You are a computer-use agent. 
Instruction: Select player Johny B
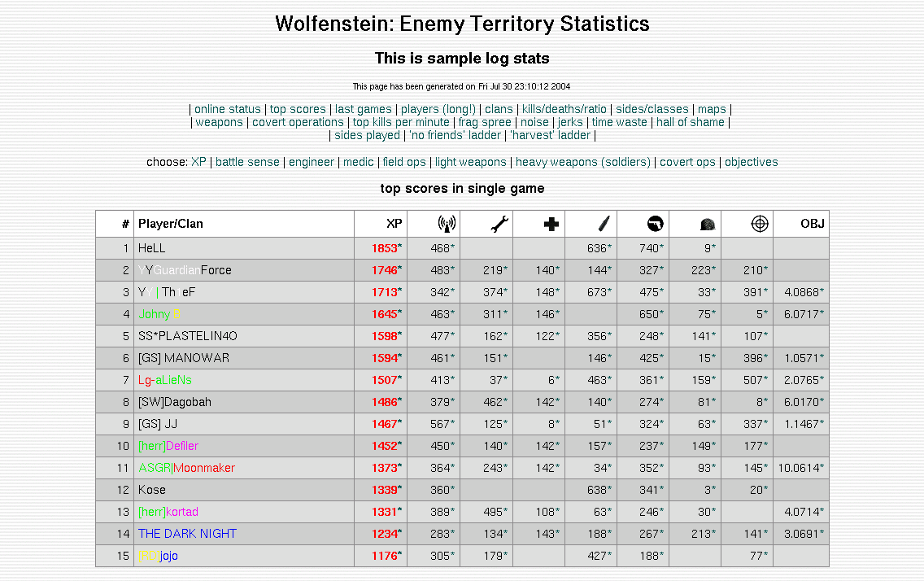tap(159, 314)
